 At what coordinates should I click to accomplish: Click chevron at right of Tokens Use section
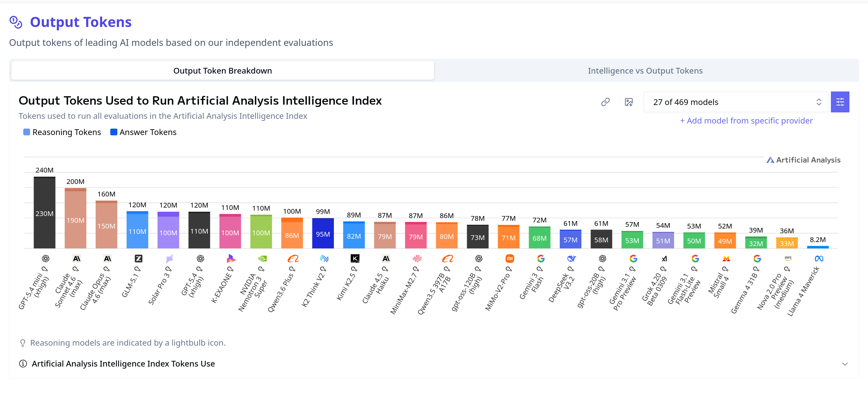[x=845, y=364]
